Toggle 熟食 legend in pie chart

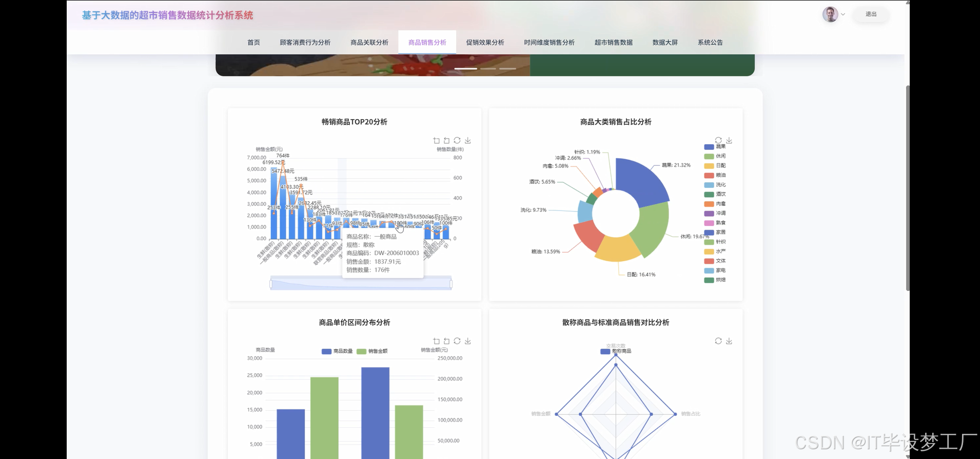715,223
